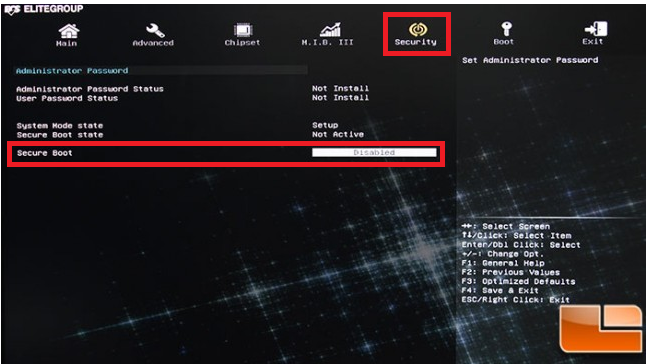Click the orange site logo watermark
The width and height of the screenshot is (647, 364).
tap(600, 328)
